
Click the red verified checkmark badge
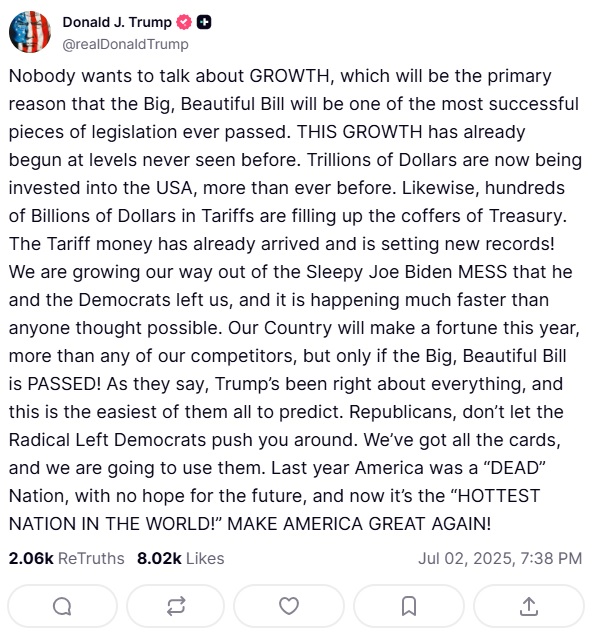click(x=184, y=22)
